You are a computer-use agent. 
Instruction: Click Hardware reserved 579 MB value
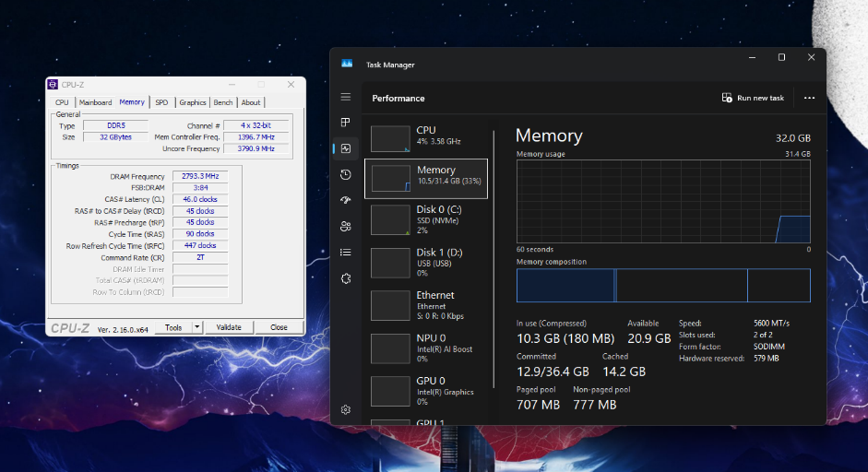point(767,358)
